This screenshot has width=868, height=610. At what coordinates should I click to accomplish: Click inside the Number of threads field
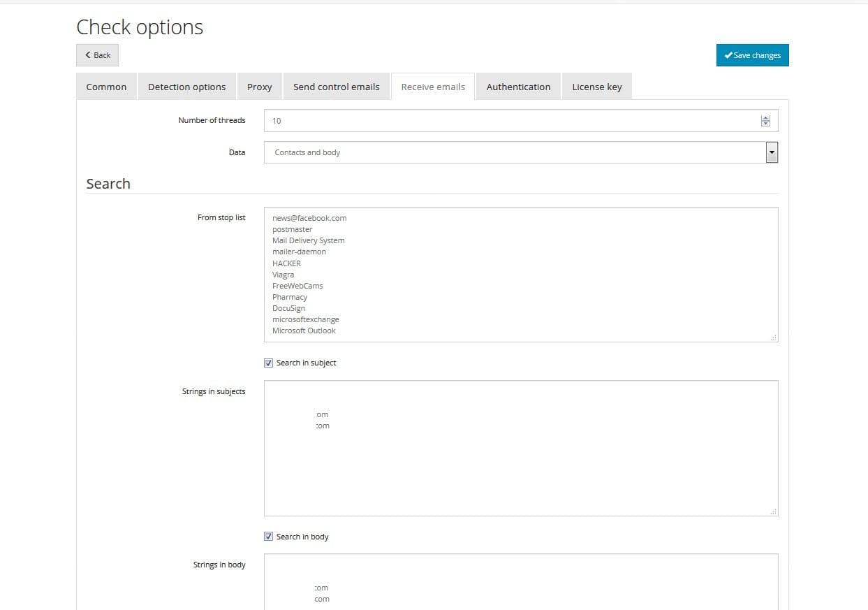click(x=510, y=121)
